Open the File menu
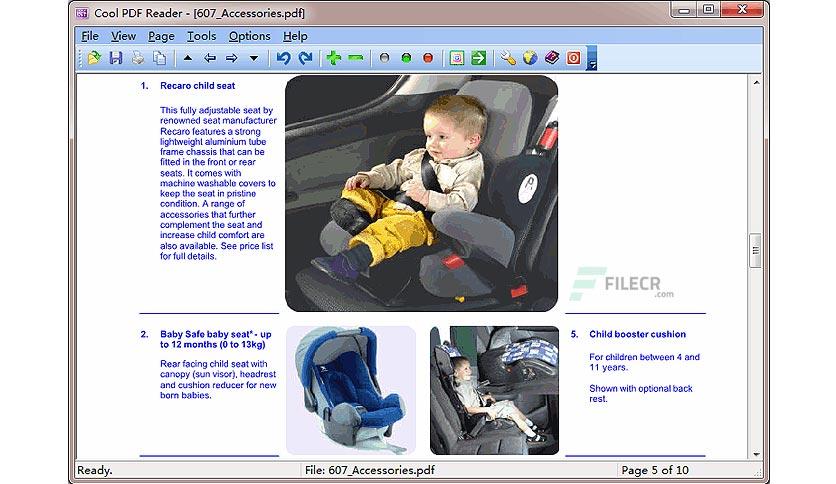This screenshot has height=484, width=836. [90, 36]
